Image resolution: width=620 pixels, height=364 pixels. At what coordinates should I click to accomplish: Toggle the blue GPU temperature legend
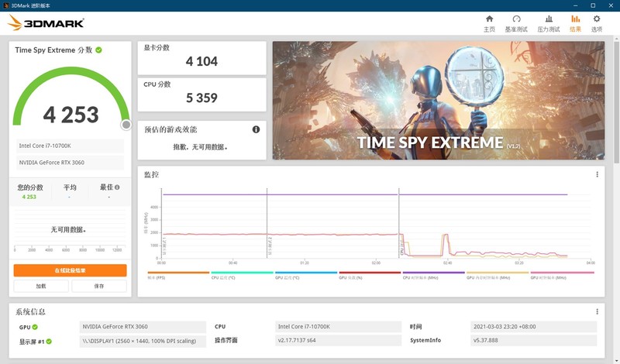(x=306, y=275)
